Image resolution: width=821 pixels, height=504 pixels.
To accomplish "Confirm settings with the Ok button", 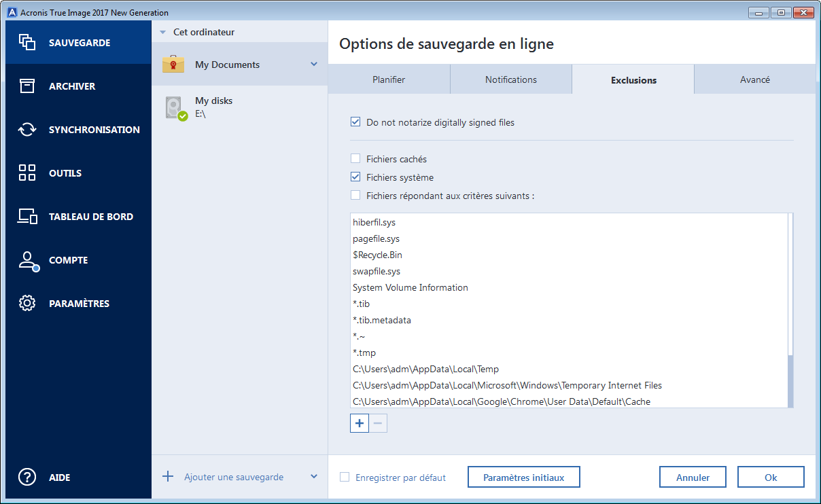I will tap(771, 476).
